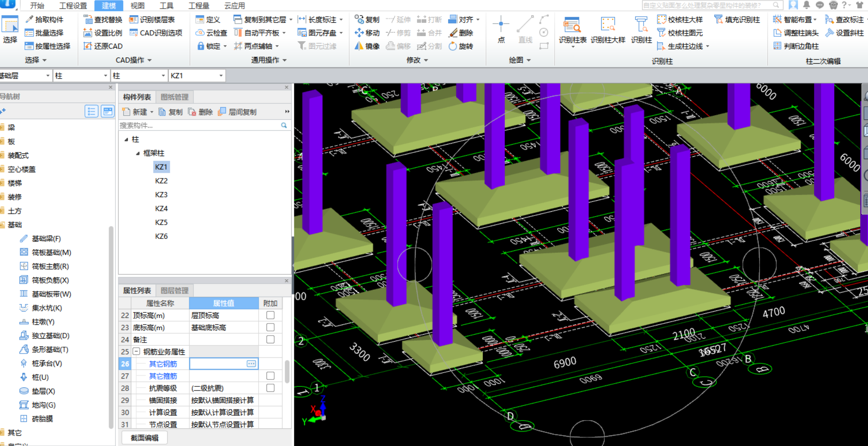Click the 独立基础(D) item icon
The image size is (868, 446).
pyautogui.click(x=24, y=336)
